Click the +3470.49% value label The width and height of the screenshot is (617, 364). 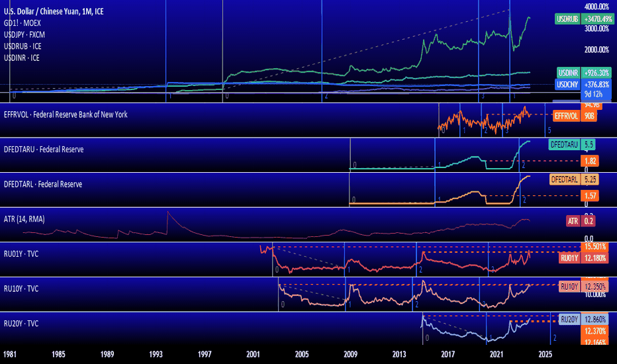pyautogui.click(x=597, y=19)
